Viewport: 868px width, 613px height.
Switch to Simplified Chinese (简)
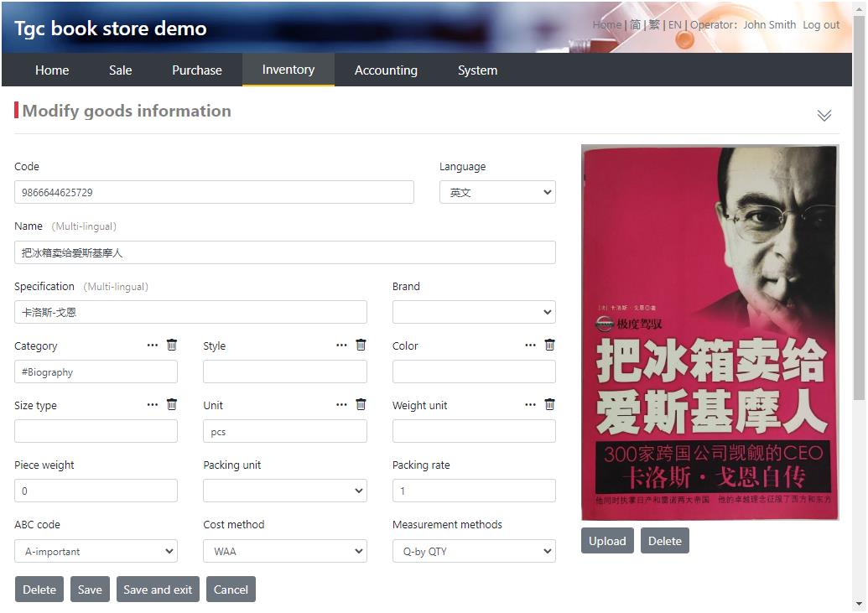(636, 25)
